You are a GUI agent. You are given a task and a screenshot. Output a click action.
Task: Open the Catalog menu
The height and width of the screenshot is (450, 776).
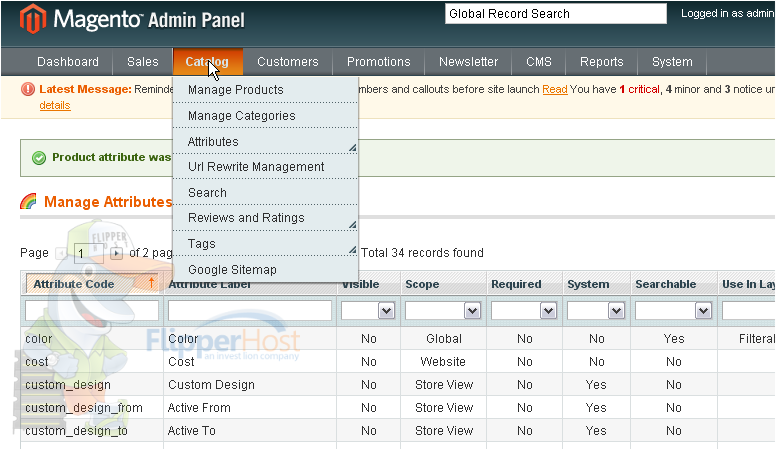click(207, 62)
